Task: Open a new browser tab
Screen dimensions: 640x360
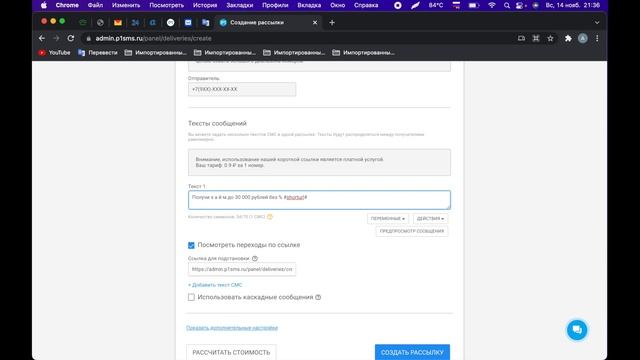Action: pyautogui.click(x=332, y=23)
